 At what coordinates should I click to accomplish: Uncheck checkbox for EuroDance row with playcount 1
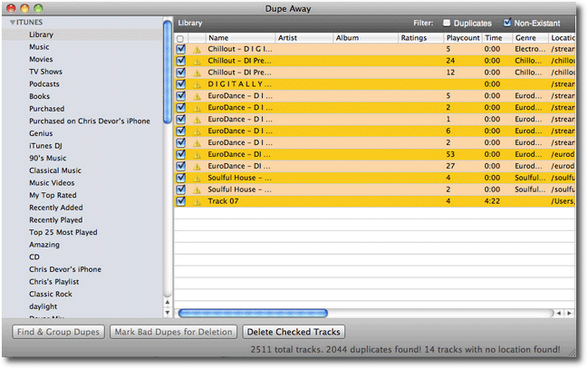coord(181,119)
